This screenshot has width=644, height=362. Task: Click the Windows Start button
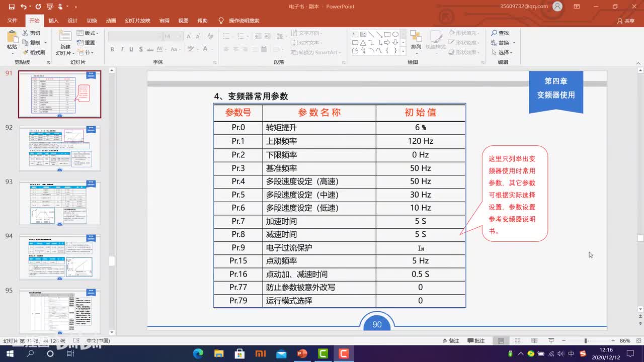pos(10,353)
